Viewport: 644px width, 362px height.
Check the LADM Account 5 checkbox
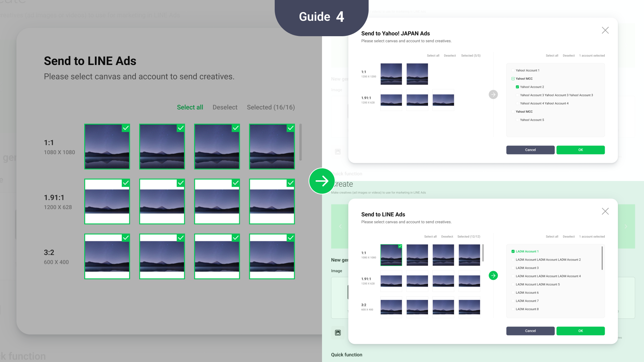tap(513, 285)
